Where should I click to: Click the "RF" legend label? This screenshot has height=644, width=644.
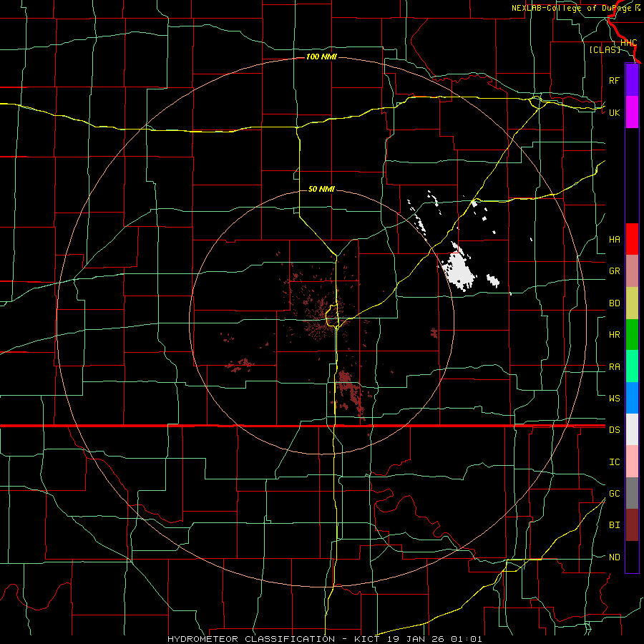coord(614,80)
